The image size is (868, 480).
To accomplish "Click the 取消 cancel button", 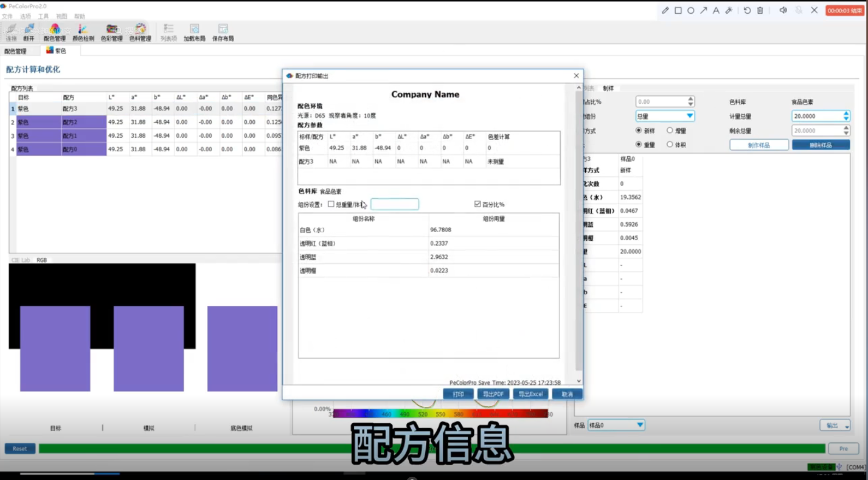I will 567,394.
